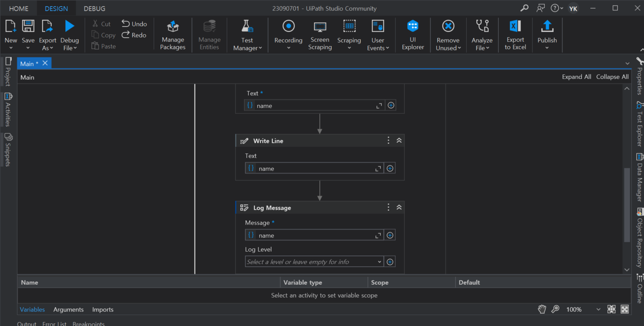Open expression editor for Write Line Text
The height and width of the screenshot is (326, 644).
[x=378, y=168]
